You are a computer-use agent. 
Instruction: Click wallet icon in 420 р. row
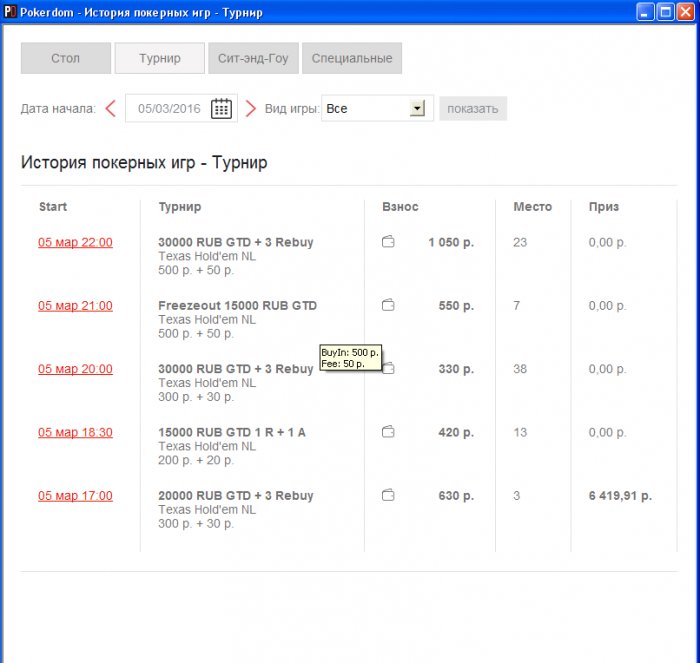pos(388,432)
